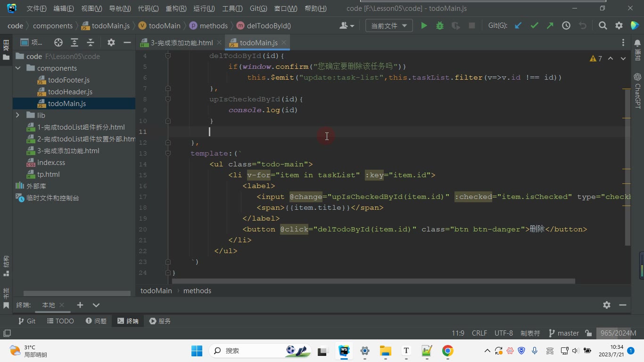Open terminal tabs dropdown chevron
The height and width of the screenshot is (362, 644).
pyautogui.click(x=96, y=305)
